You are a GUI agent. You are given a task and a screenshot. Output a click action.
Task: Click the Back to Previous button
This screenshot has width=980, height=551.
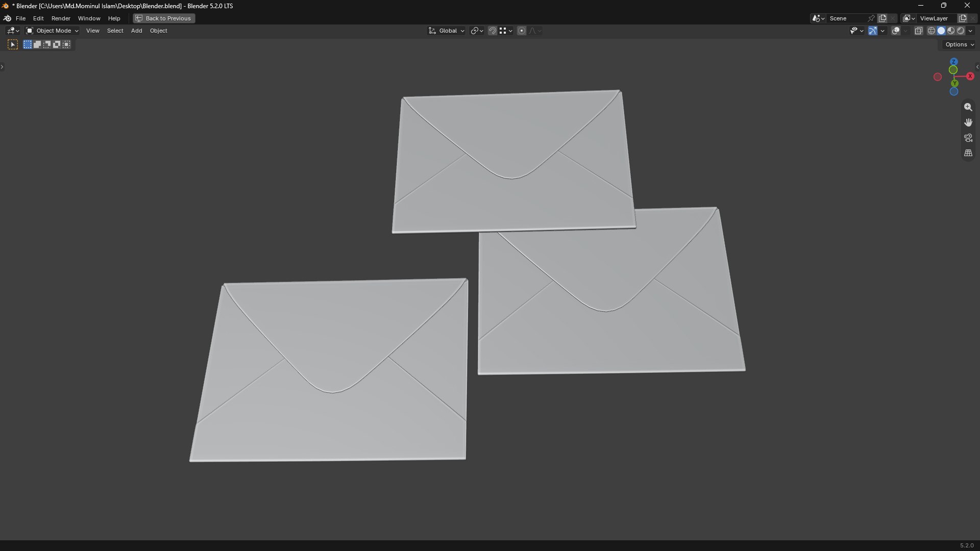[164, 18]
